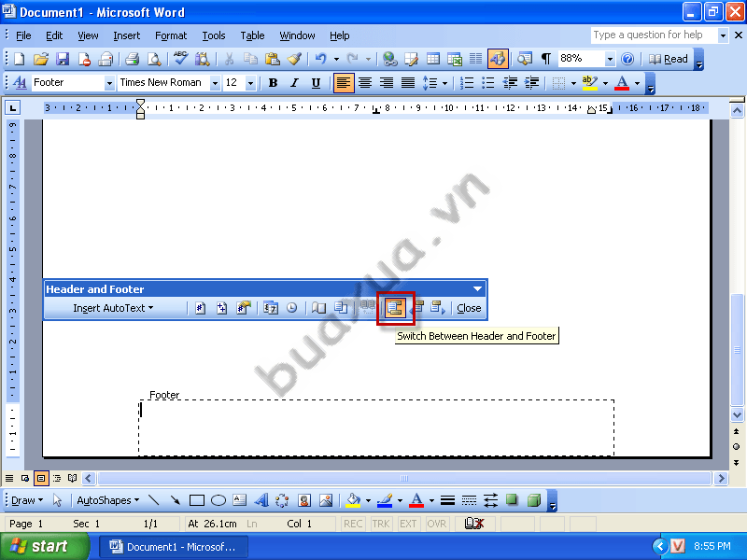Toggle Bullets list button

(487, 83)
